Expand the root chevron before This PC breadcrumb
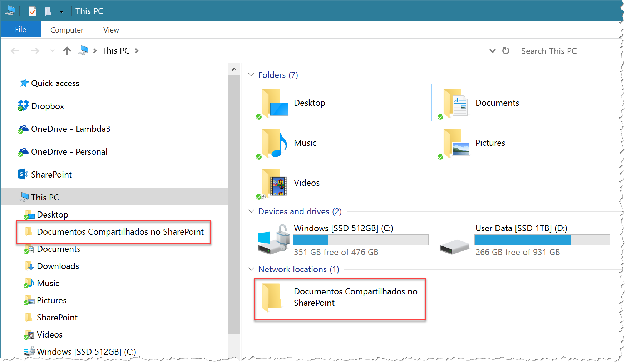The width and height of the screenshot is (627, 364). [95, 51]
